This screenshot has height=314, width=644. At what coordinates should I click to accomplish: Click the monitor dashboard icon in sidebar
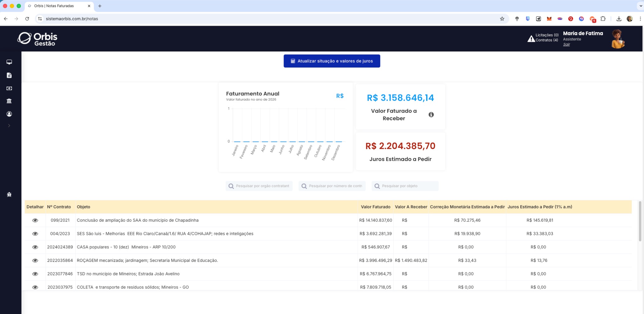coord(9,62)
